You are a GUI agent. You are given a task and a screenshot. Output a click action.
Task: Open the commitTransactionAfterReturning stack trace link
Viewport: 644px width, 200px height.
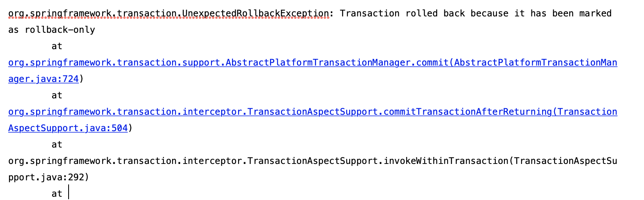pos(313,112)
